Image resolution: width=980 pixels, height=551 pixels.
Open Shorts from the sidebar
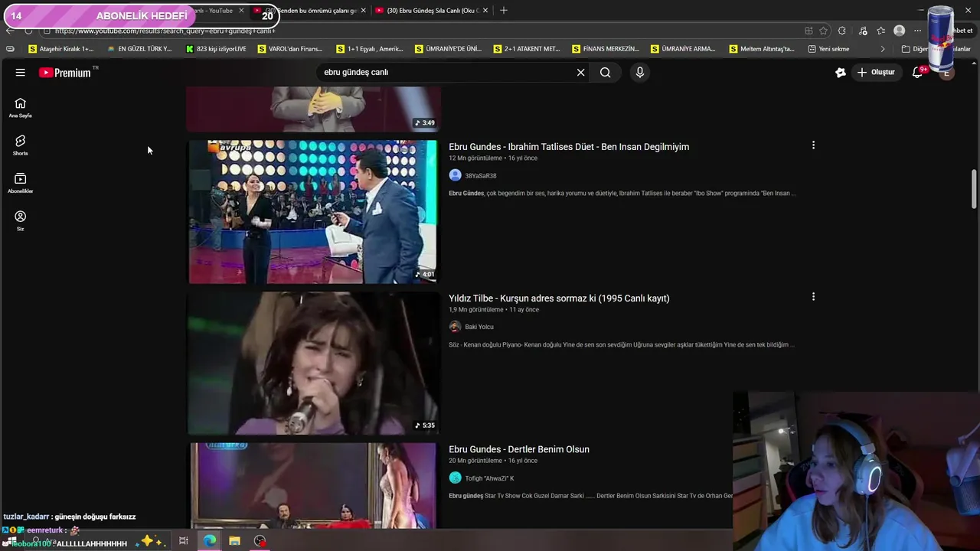21,145
